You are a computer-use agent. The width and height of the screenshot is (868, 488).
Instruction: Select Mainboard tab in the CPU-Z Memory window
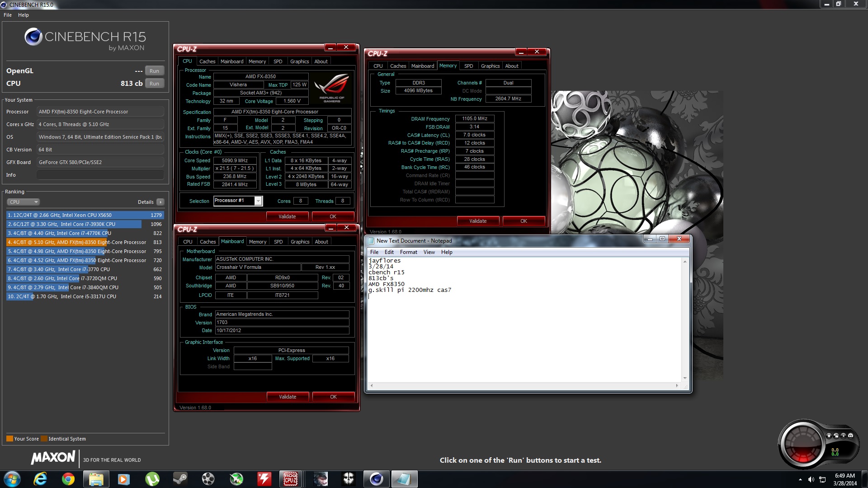click(423, 66)
